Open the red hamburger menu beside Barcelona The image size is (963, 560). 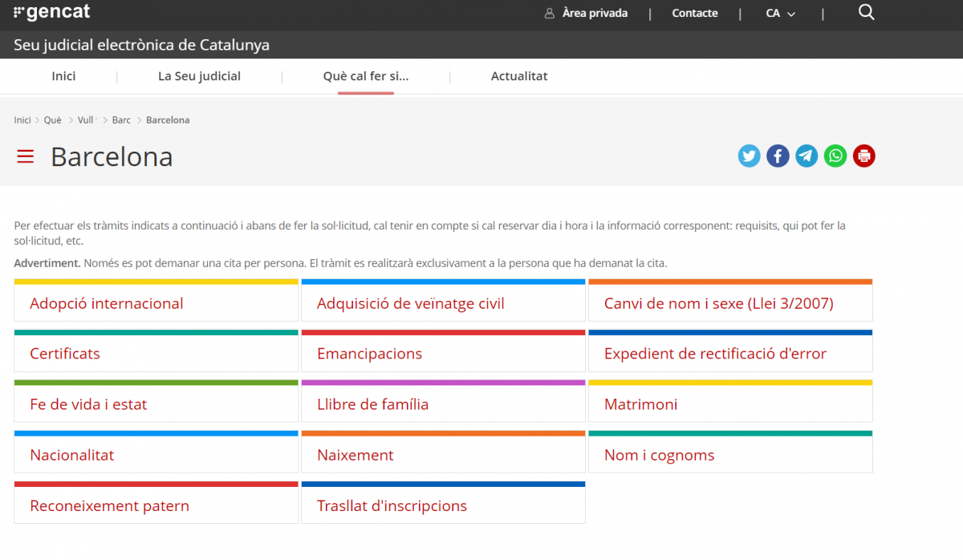(26, 156)
